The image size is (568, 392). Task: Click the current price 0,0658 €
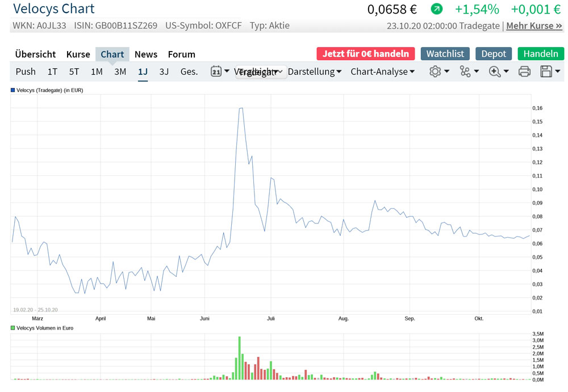[392, 9]
